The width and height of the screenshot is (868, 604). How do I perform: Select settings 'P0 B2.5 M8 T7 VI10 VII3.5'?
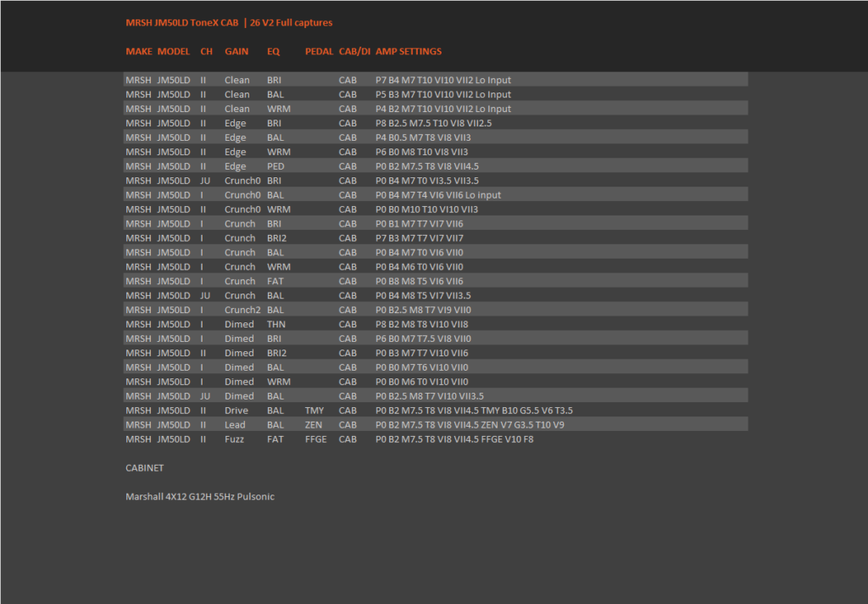(x=430, y=397)
